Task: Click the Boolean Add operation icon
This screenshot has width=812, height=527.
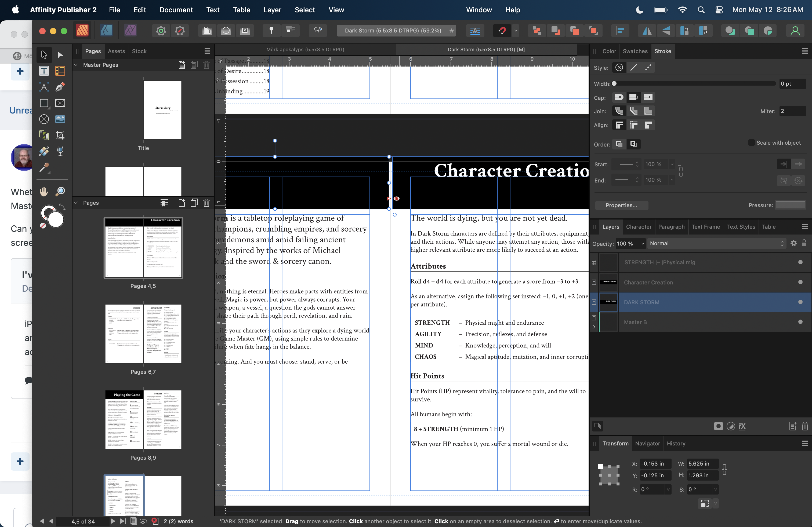Action: pos(730,31)
